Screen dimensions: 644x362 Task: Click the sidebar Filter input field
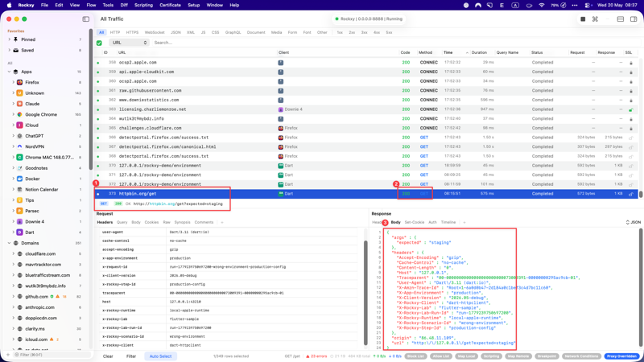(x=52, y=355)
